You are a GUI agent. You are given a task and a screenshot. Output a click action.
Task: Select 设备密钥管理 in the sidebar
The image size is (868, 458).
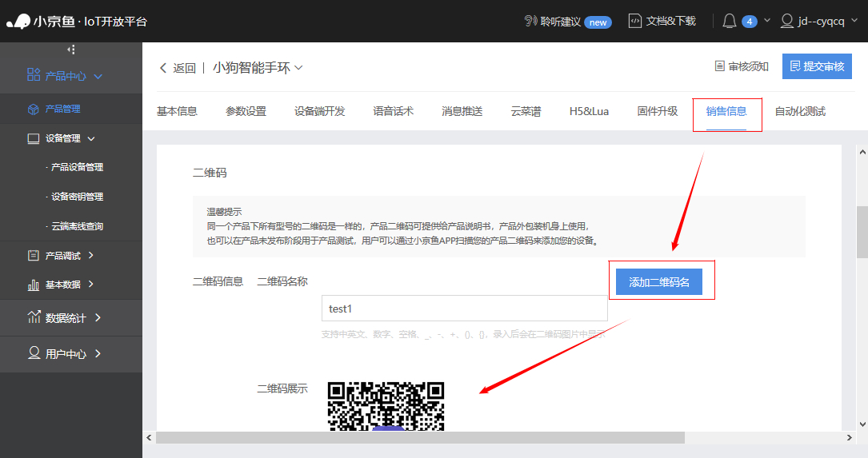pos(77,197)
